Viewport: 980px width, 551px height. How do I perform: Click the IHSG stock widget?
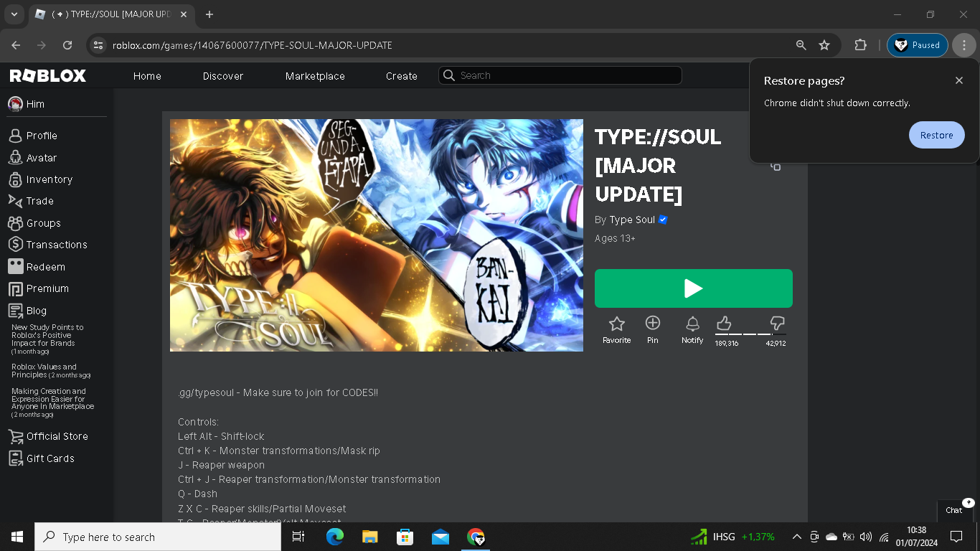[x=732, y=537]
